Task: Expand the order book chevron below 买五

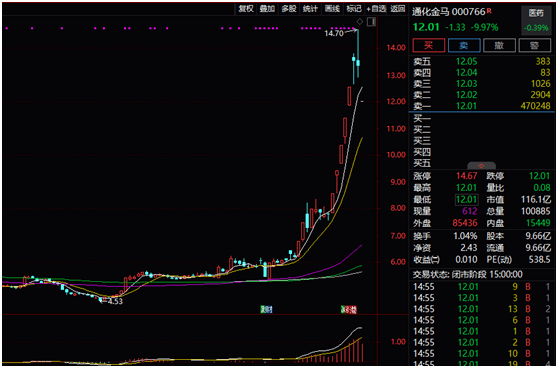Action: [481, 166]
